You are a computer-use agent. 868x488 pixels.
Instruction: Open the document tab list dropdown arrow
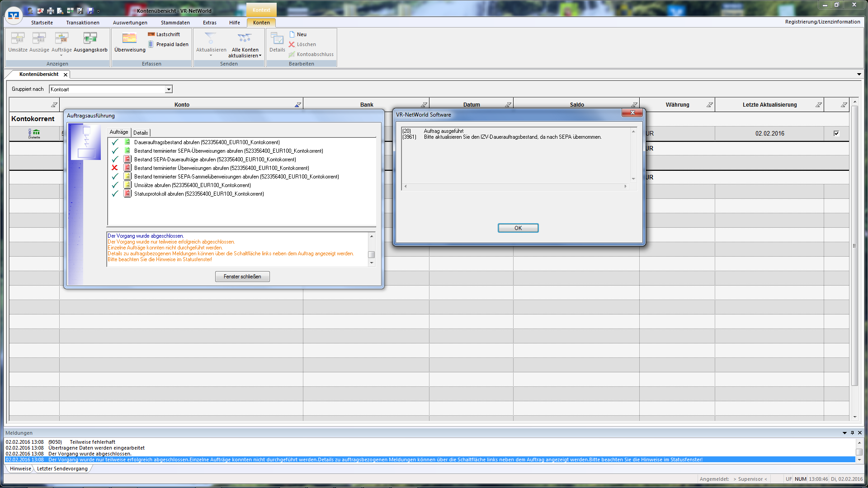tap(859, 74)
